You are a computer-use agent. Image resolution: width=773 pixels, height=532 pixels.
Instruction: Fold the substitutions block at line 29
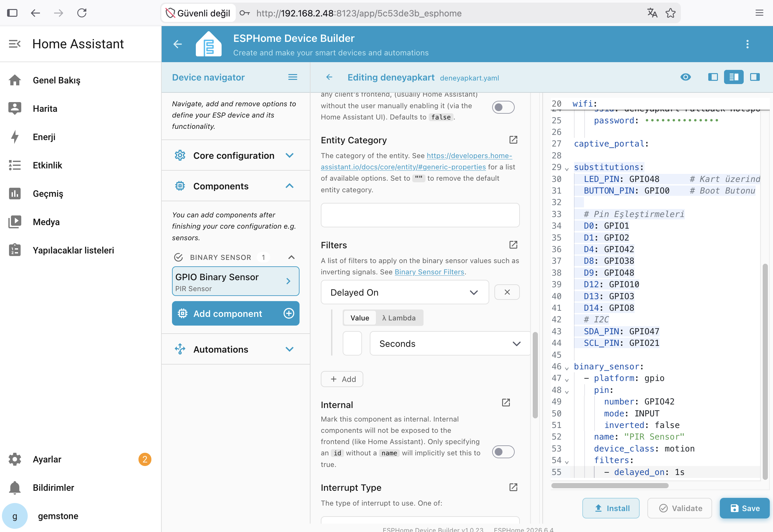point(567,169)
